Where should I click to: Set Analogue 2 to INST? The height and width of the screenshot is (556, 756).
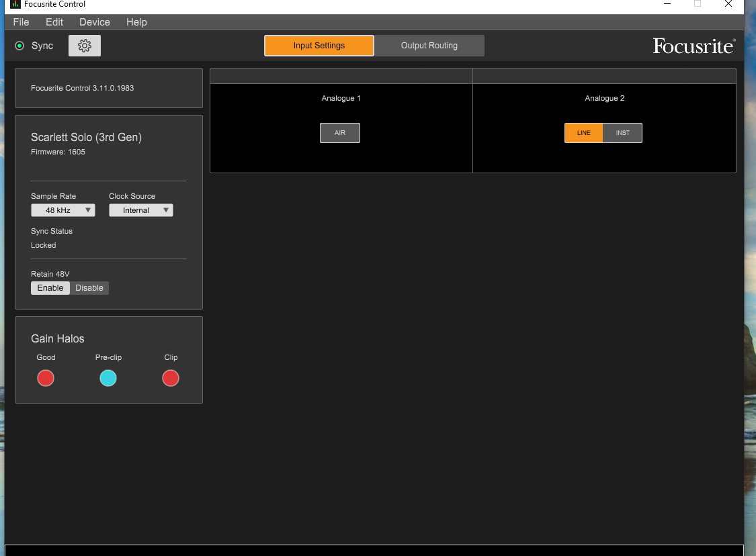pyautogui.click(x=622, y=133)
